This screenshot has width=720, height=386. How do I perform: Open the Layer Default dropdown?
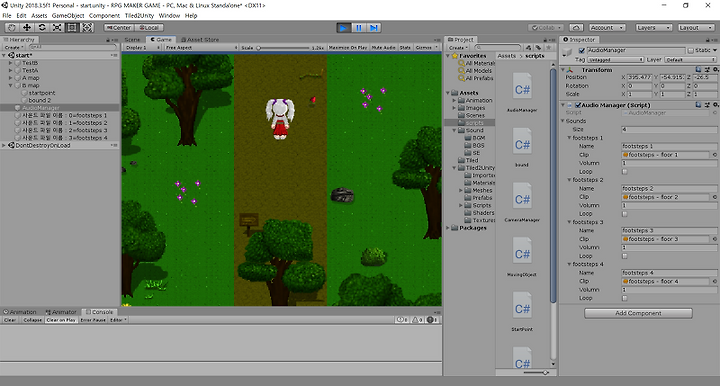[690, 60]
